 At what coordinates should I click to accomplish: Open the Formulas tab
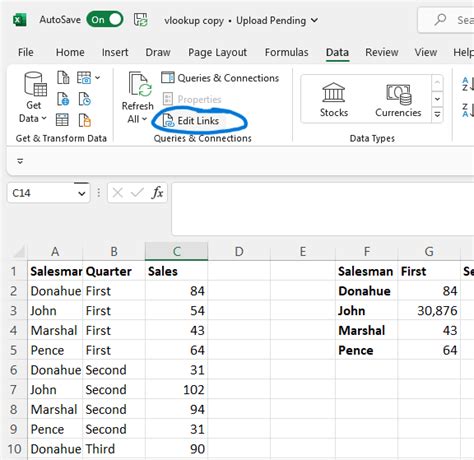click(x=287, y=52)
